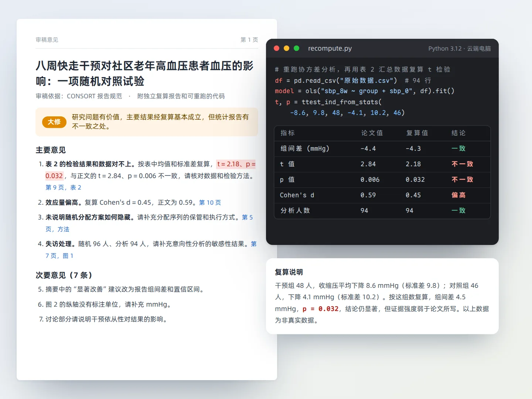The height and width of the screenshot is (399, 532).
Task: Click the code line starting "model = ols"
Action: 365,91
